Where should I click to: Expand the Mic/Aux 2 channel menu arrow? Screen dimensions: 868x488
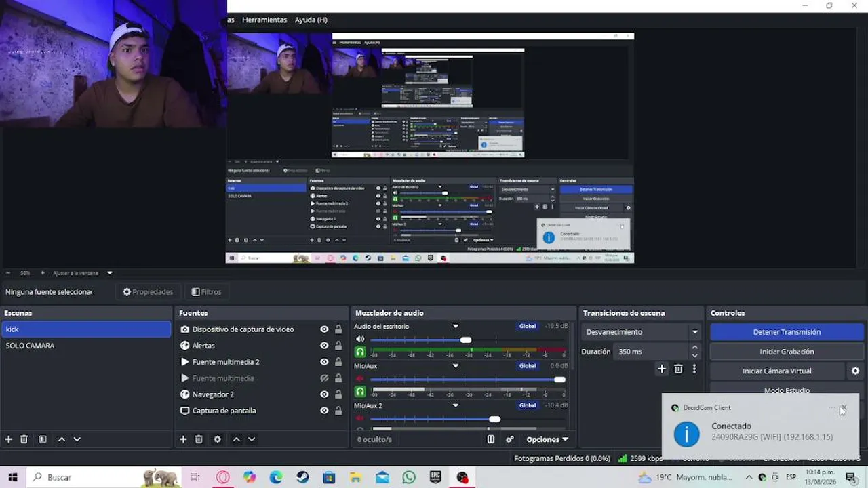(456, 405)
